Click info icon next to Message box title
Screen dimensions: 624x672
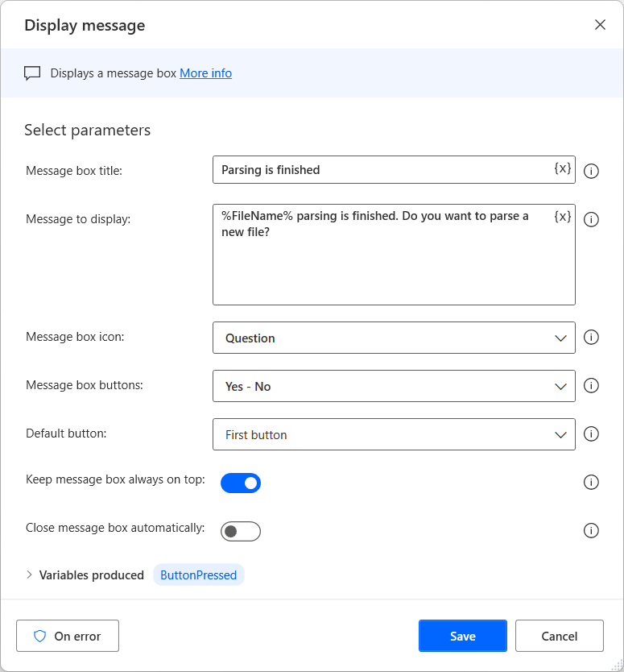pyautogui.click(x=591, y=171)
